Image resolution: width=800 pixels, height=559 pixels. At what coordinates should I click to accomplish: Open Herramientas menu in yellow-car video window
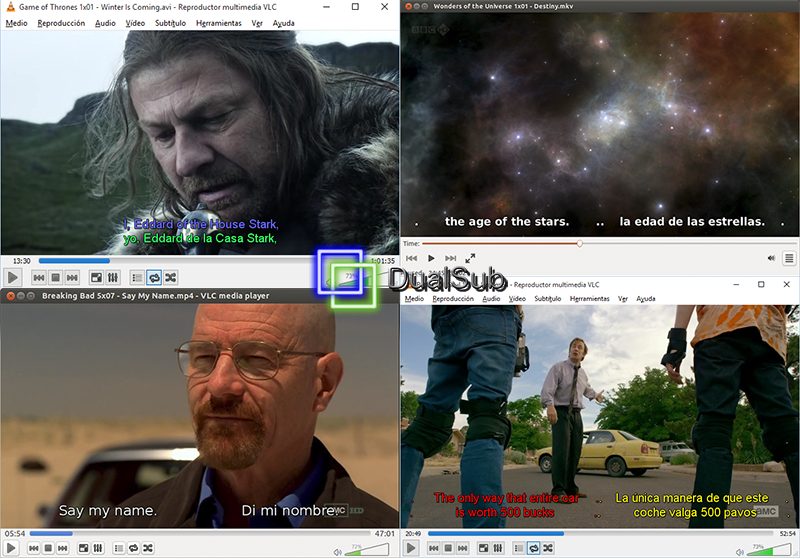[x=589, y=299]
